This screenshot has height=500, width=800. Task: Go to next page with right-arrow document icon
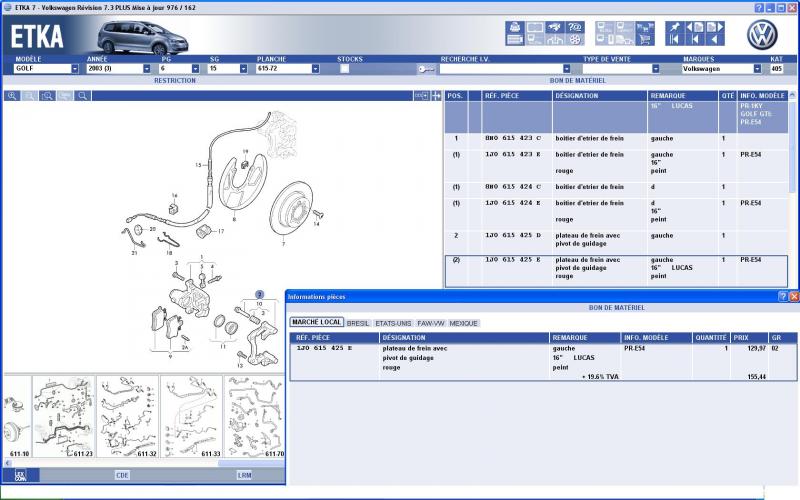coord(715,27)
